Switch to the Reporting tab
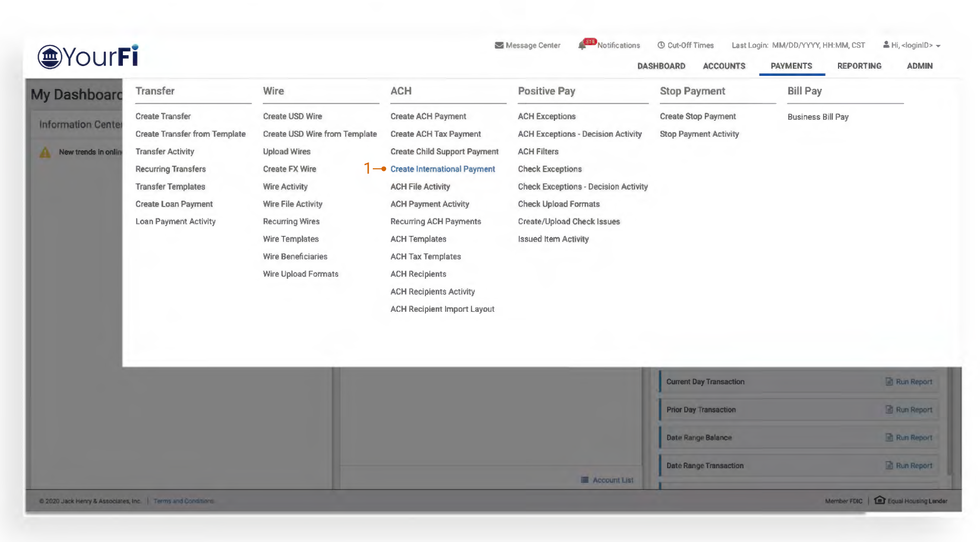The height and width of the screenshot is (542, 980). click(x=859, y=66)
